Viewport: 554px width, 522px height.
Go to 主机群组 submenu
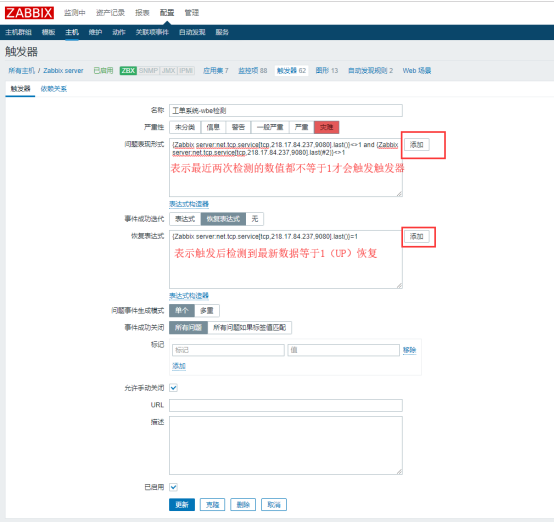pyautogui.click(x=18, y=32)
